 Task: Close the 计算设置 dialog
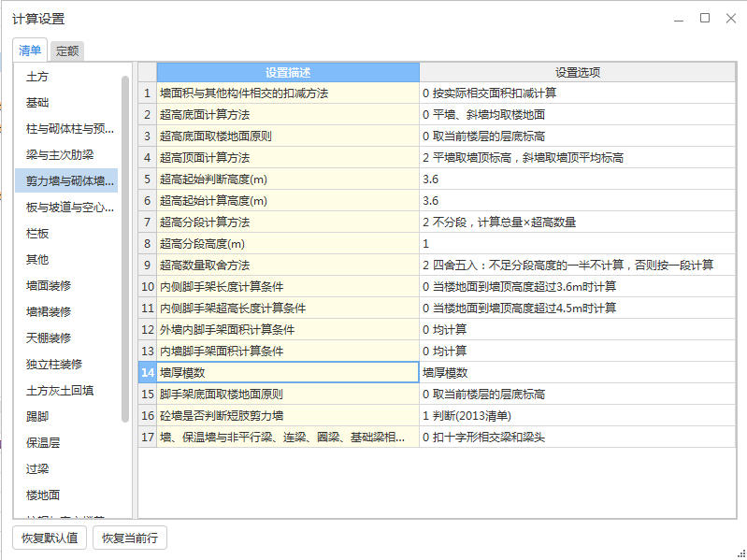731,19
